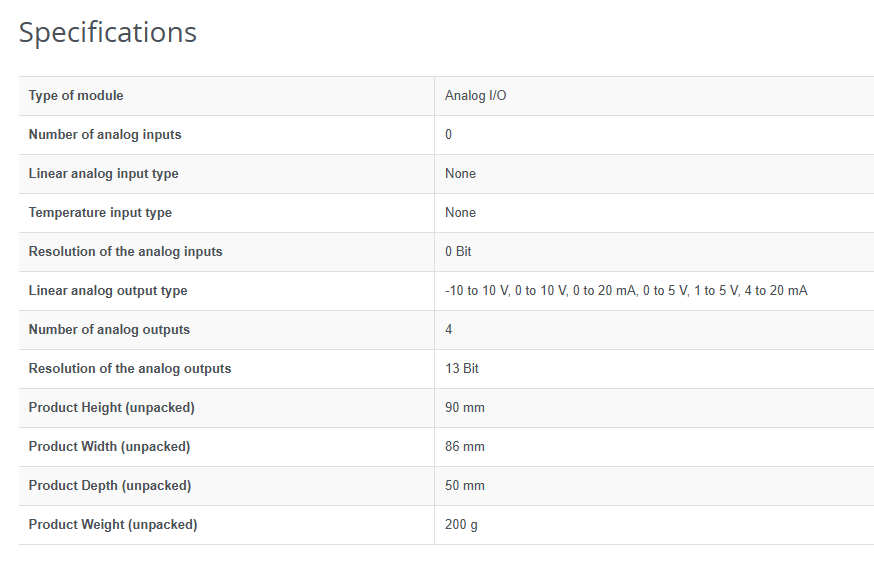Click the "Number of analog inputs" label
The height and width of the screenshot is (567, 874).
[105, 135]
